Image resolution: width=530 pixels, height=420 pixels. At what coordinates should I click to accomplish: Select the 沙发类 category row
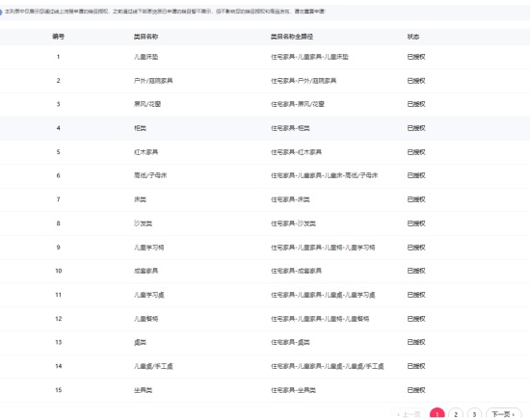265,223
